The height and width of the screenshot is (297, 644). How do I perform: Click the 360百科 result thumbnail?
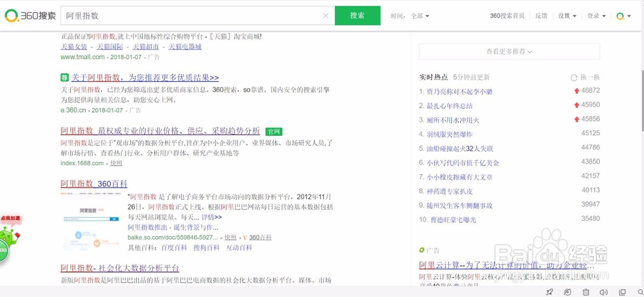[x=91, y=222]
